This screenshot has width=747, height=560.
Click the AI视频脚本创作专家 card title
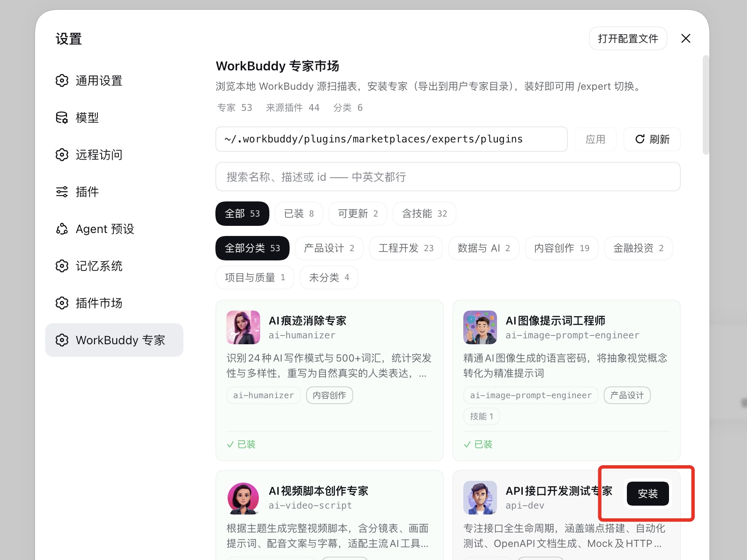(319, 491)
